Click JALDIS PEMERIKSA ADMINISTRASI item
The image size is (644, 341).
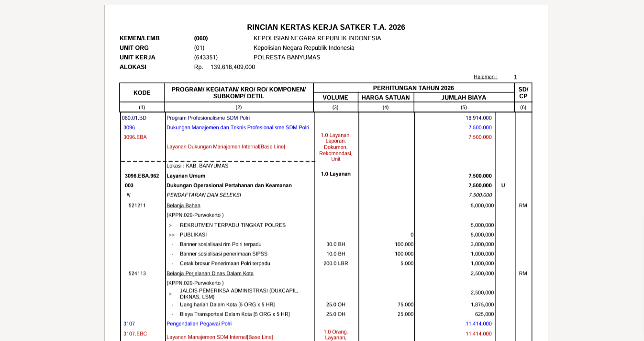[239, 294]
